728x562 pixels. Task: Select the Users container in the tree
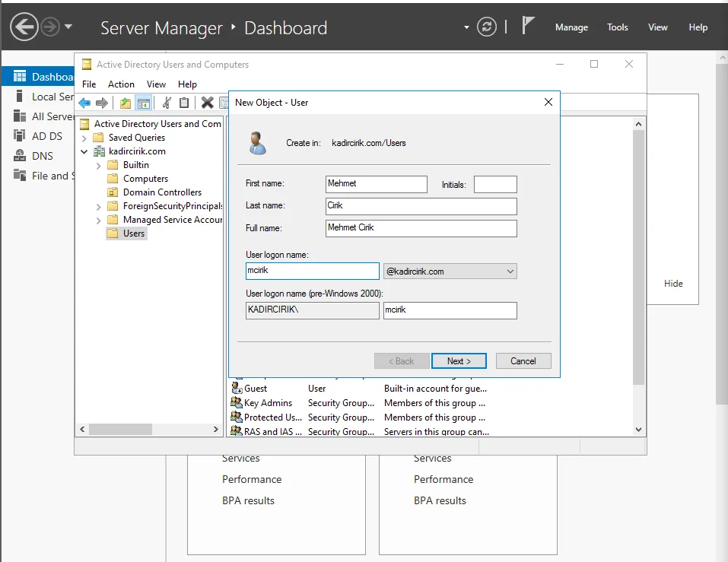127,233
